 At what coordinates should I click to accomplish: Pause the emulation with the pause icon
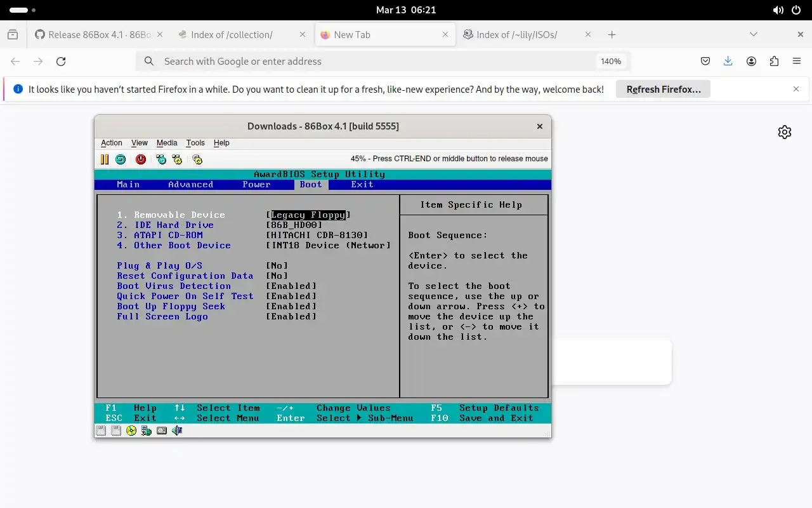click(105, 159)
